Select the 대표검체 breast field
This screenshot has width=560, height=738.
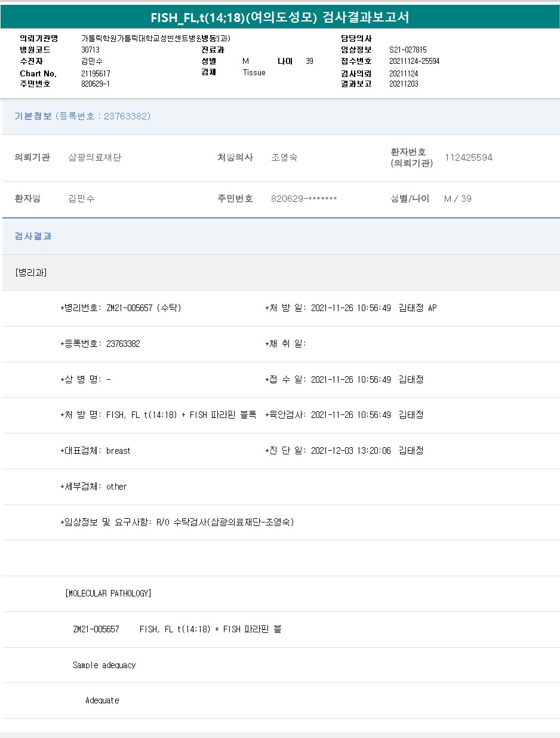pos(96,451)
